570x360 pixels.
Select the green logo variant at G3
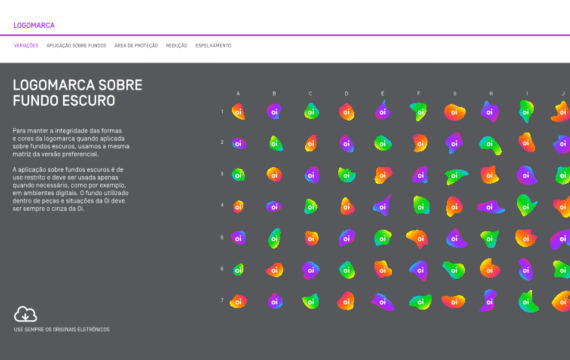tap(456, 176)
